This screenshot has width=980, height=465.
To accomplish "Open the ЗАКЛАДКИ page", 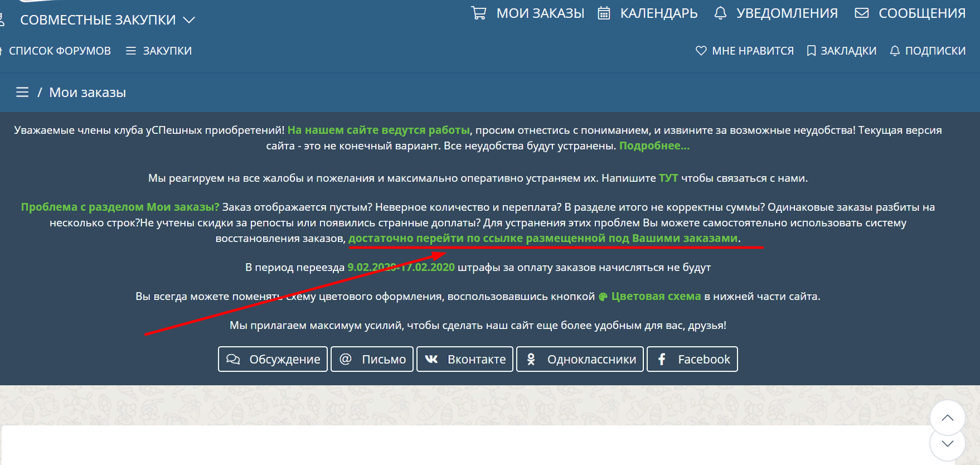I will point(848,51).
